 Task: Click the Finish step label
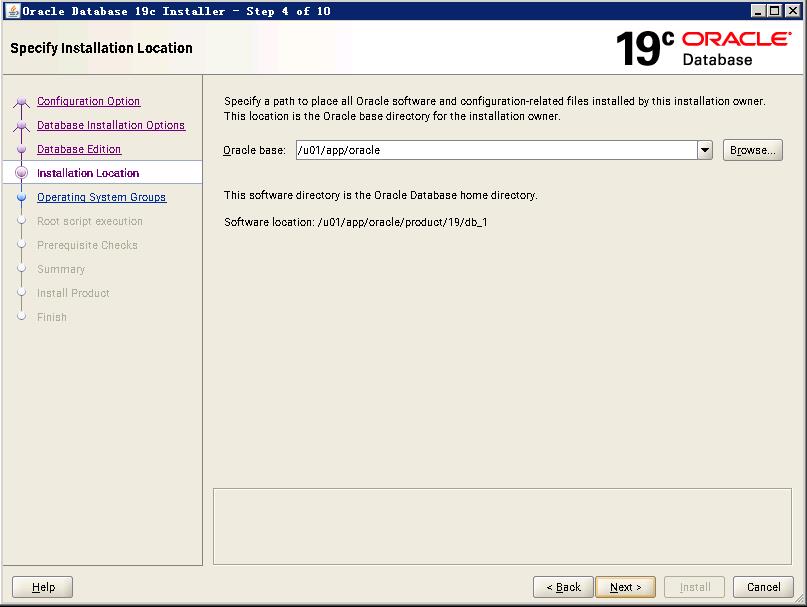(51, 317)
